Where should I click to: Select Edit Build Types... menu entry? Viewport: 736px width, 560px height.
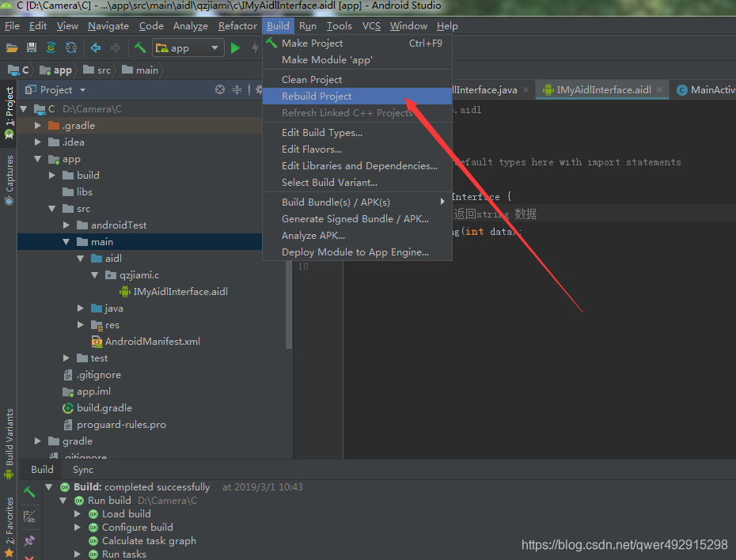click(x=357, y=133)
